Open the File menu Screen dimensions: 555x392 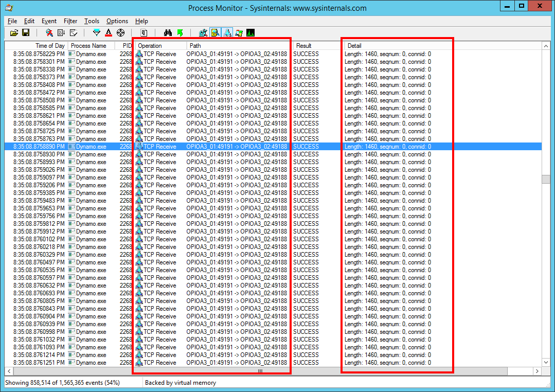[x=12, y=21]
